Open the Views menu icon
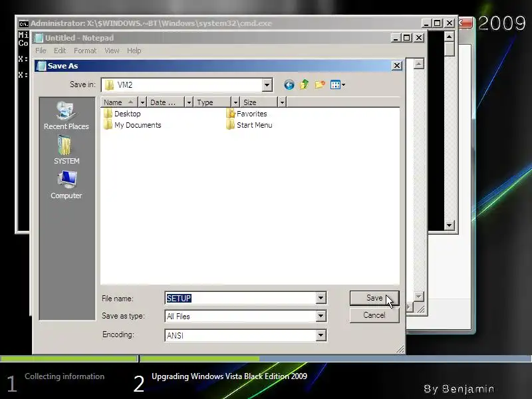The image size is (532, 399). [338, 85]
